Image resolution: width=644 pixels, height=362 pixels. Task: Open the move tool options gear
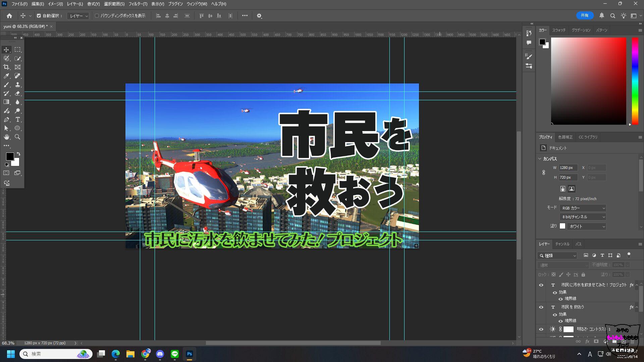pyautogui.click(x=259, y=16)
